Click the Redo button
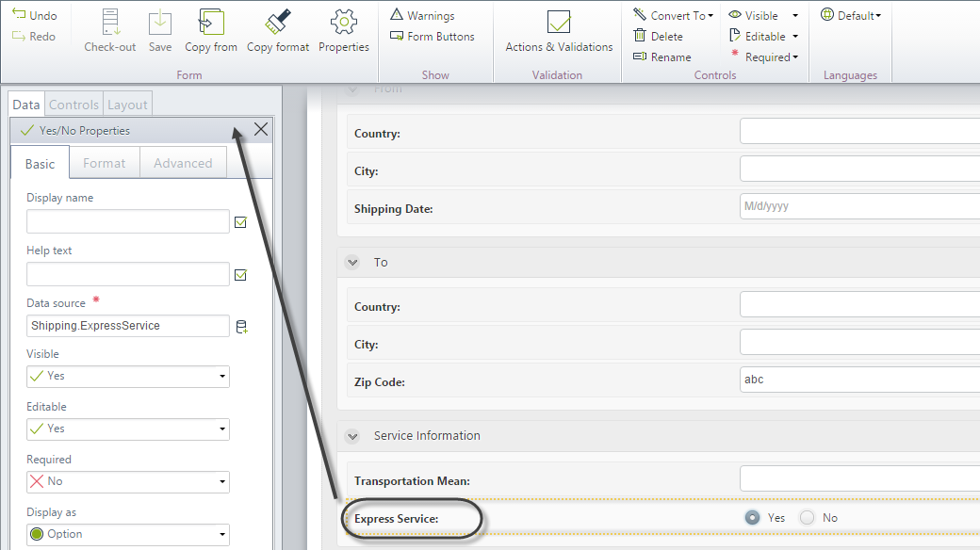 click(x=34, y=36)
